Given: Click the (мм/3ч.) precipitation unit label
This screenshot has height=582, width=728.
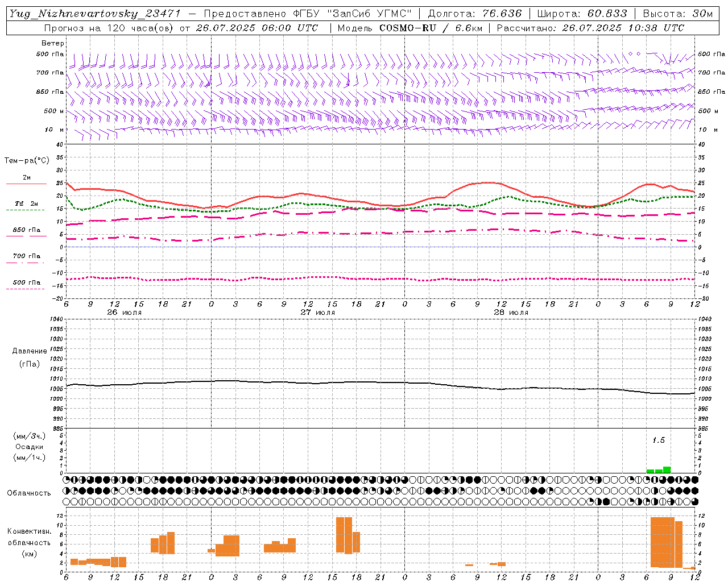Looking at the screenshot, I should pos(30,436).
